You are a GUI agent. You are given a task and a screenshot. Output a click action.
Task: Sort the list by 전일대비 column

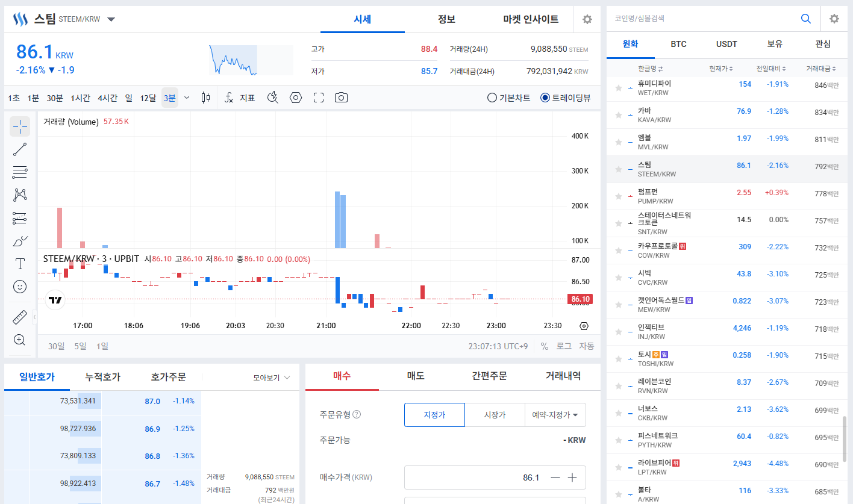coord(770,69)
